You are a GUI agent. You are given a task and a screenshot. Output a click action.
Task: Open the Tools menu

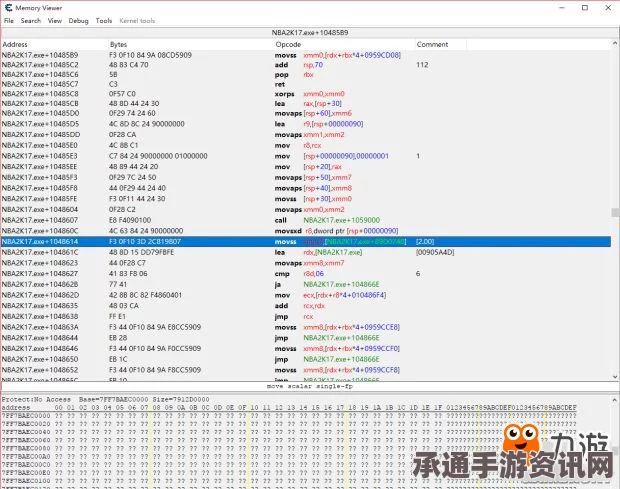point(104,21)
